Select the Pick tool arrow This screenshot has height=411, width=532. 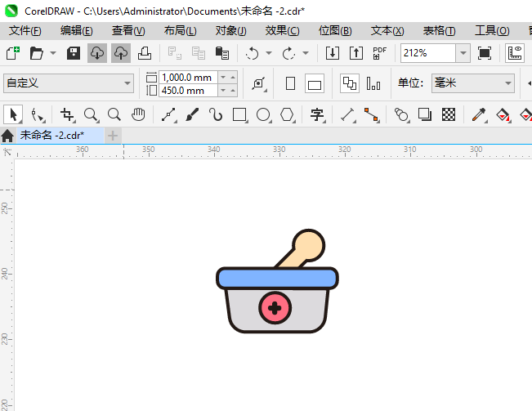tap(13, 114)
